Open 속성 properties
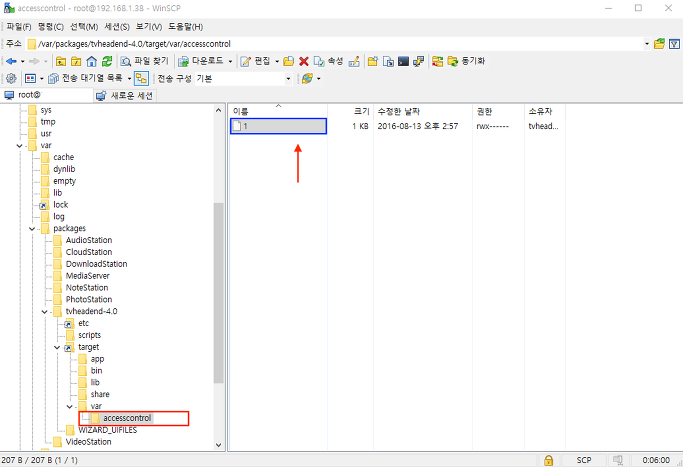This screenshot has width=683, height=467. (x=328, y=61)
